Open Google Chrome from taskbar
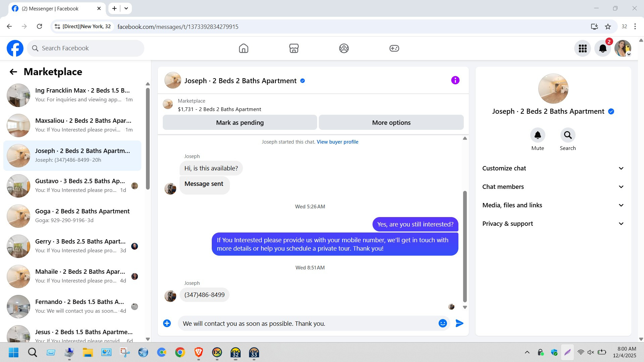644x362 pixels. point(180,352)
